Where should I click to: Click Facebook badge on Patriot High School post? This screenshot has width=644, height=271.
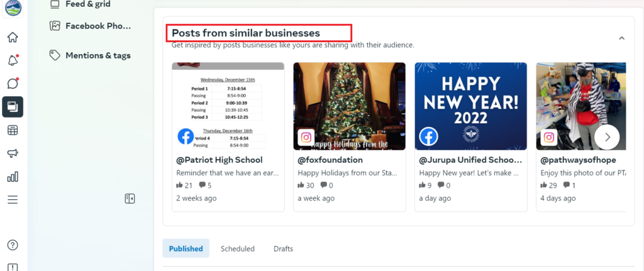(x=186, y=136)
